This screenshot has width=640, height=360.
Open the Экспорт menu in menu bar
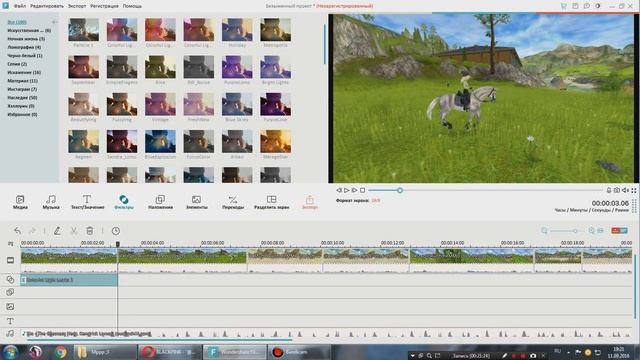click(77, 6)
